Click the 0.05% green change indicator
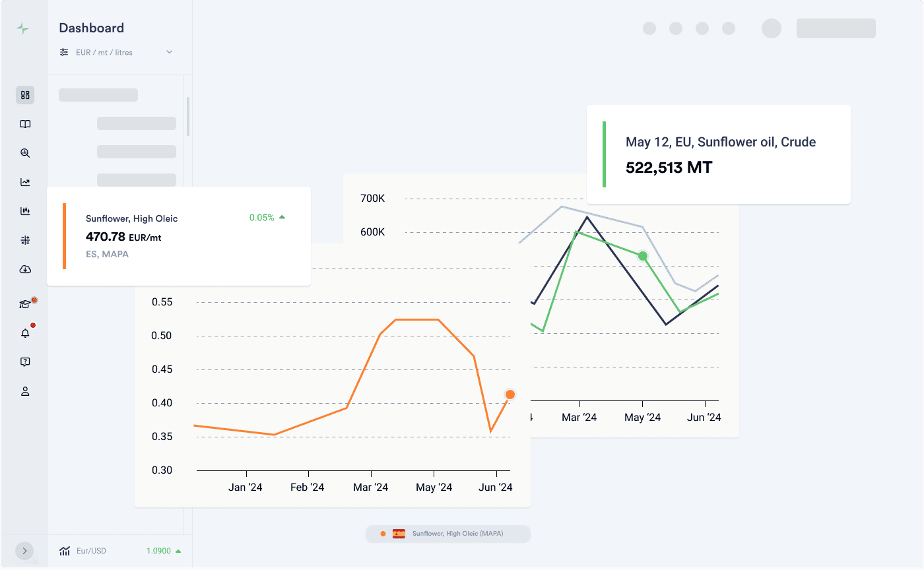 click(267, 217)
